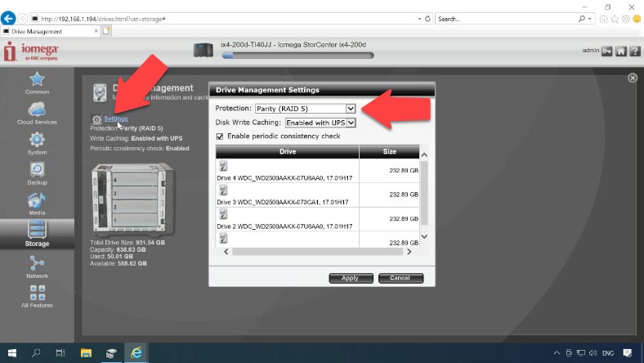Click the browser back arrow
This screenshot has width=644, height=363.
[8, 19]
